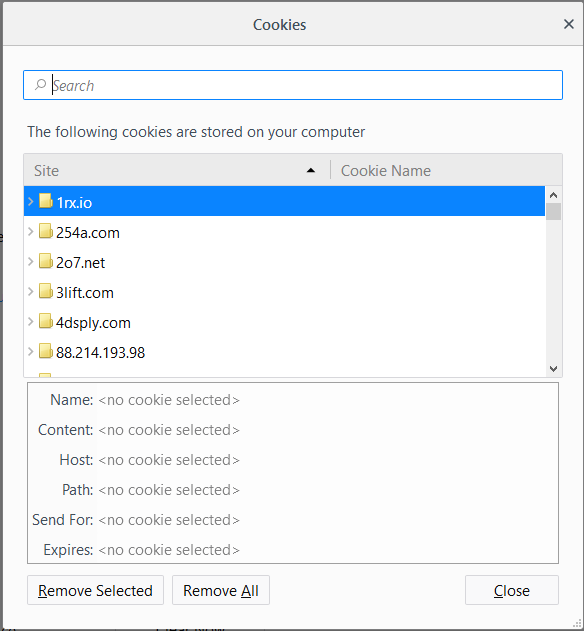The image size is (584, 631).
Task: Click the Remove Selected button
Action: [x=95, y=590]
